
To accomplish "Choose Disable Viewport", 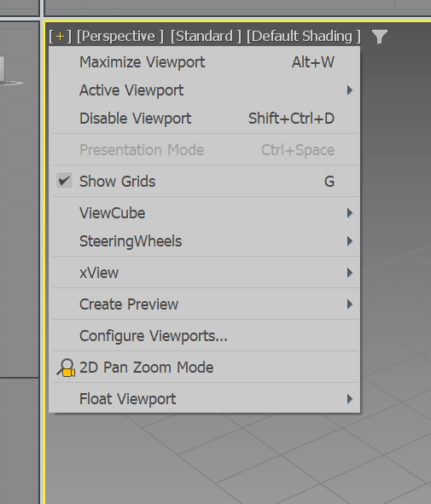I will point(206,119).
